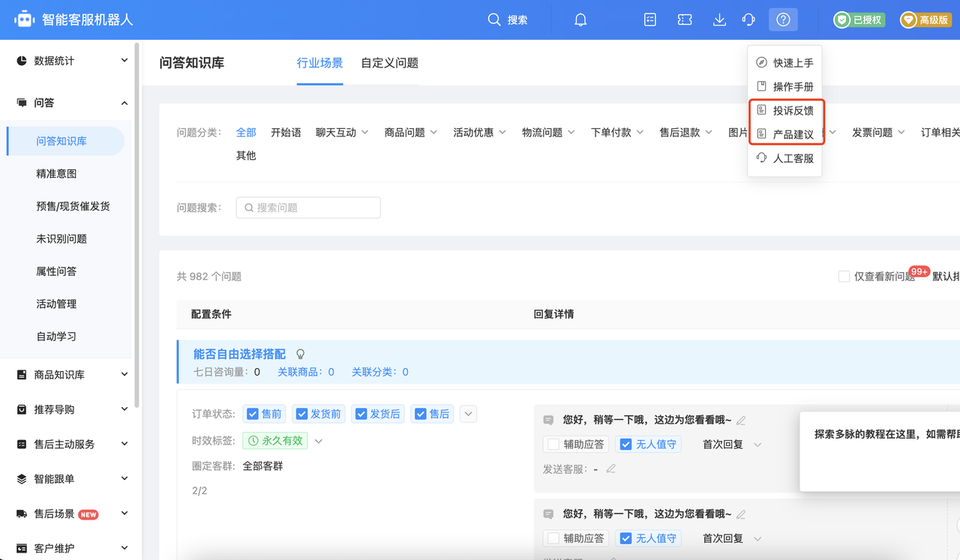
Task: Click the coupon ticket icon in header
Action: pyautogui.click(x=685, y=20)
